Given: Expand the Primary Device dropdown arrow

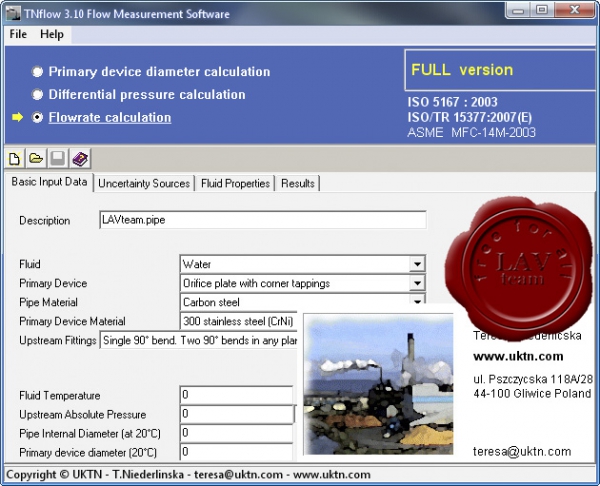Looking at the screenshot, I should tap(417, 283).
